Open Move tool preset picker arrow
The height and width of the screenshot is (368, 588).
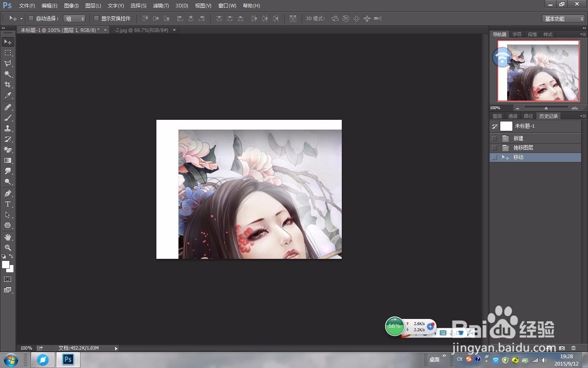22,18
